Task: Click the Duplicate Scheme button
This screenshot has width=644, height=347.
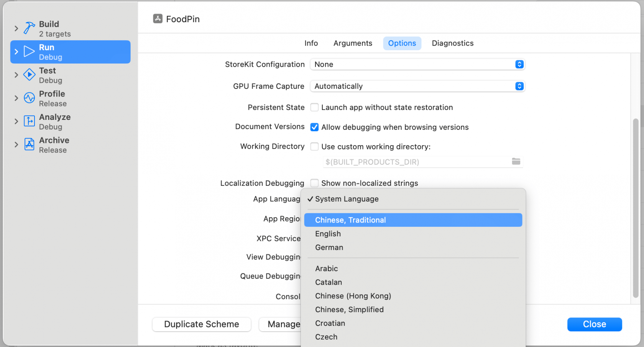Action: point(201,324)
